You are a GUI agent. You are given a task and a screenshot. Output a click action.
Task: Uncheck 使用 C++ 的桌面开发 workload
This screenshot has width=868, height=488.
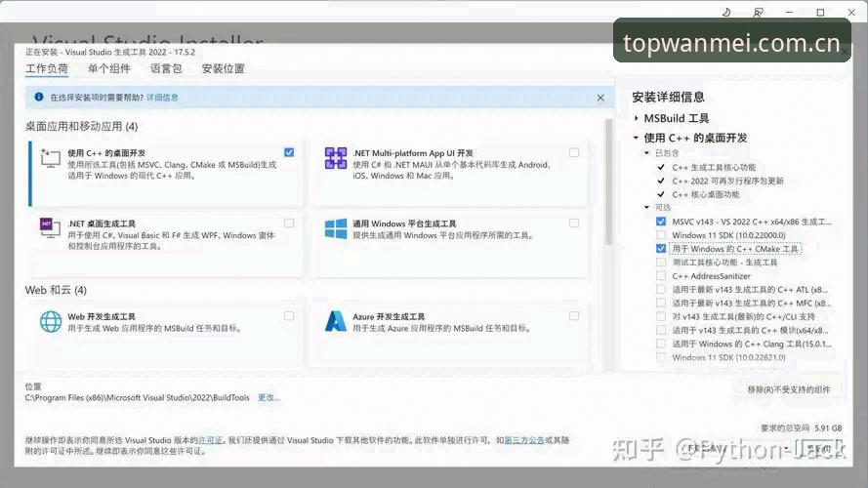point(289,152)
